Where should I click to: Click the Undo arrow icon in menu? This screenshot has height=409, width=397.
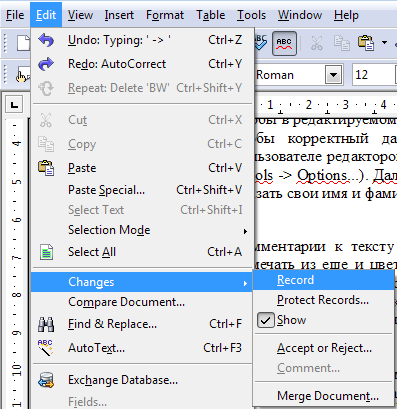point(46,40)
